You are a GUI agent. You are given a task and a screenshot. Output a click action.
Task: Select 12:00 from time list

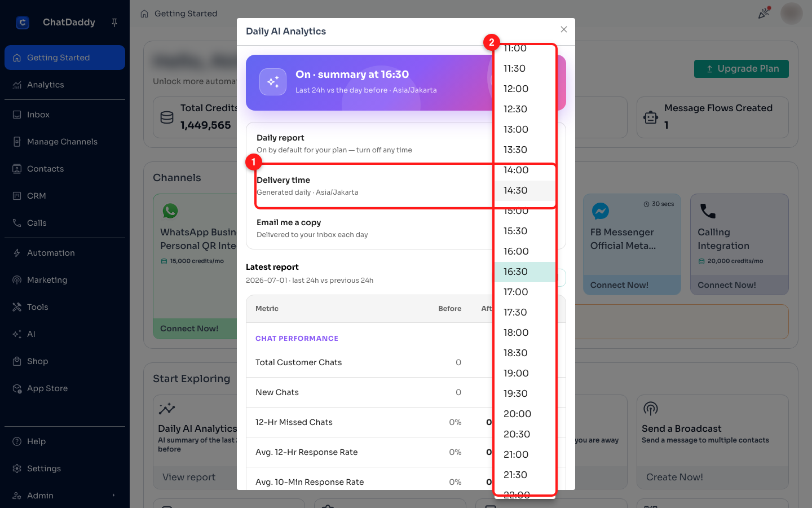(x=525, y=89)
